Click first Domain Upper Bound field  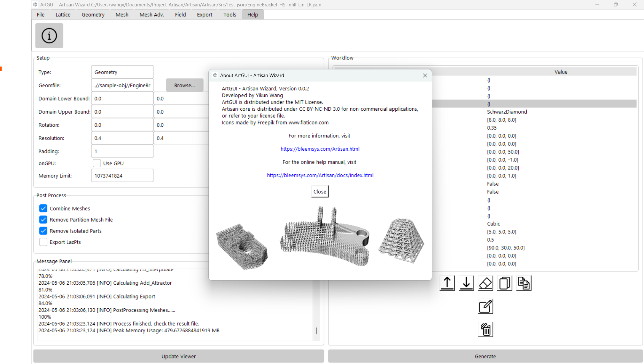click(122, 112)
